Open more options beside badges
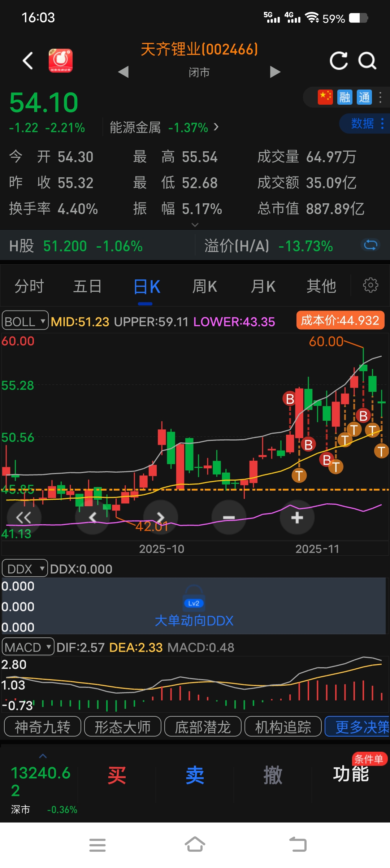 [x=380, y=97]
